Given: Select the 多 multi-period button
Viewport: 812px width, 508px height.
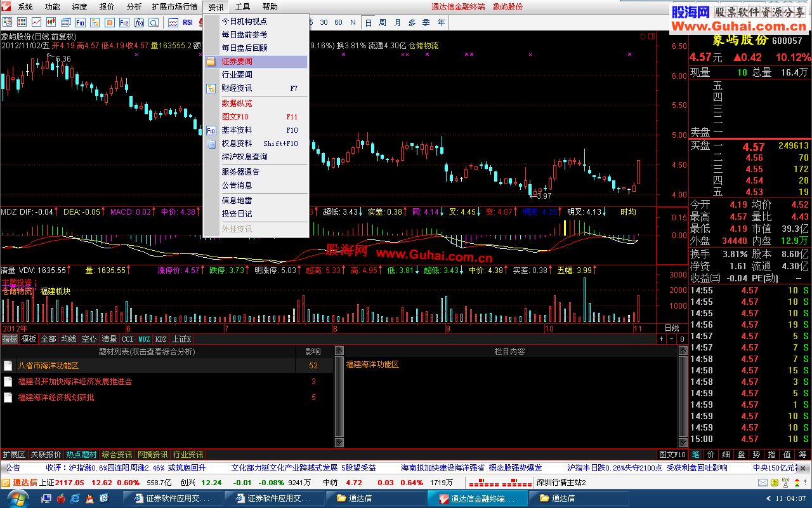Looking at the screenshot, I should coord(412,22).
